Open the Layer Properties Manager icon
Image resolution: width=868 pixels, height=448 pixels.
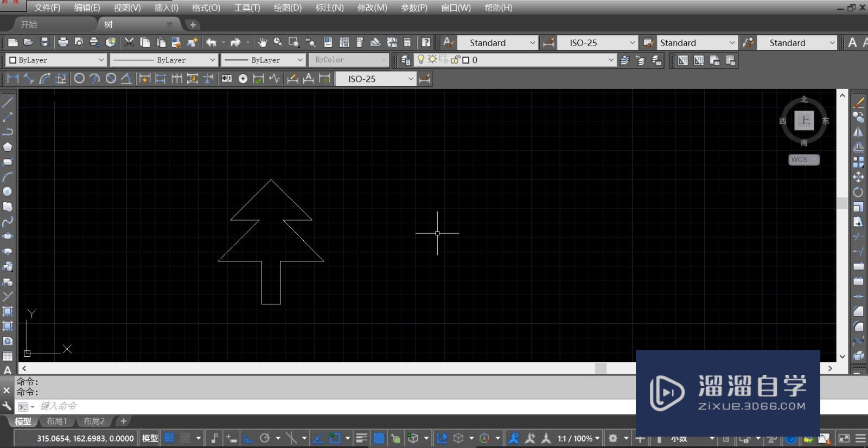pyautogui.click(x=406, y=60)
